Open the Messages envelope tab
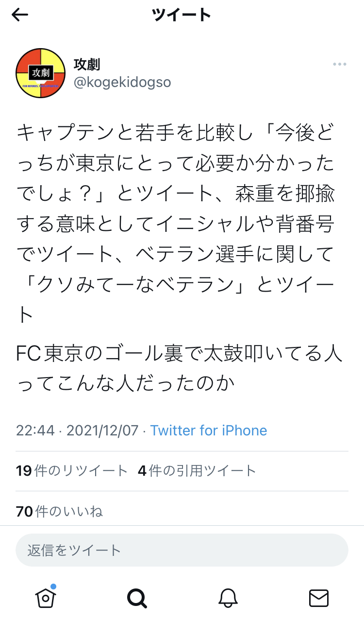 tap(319, 598)
